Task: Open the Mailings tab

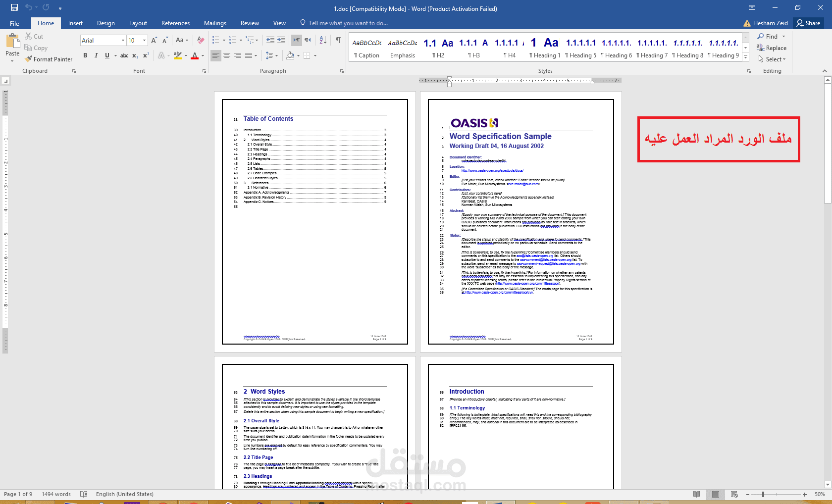Action: (215, 23)
